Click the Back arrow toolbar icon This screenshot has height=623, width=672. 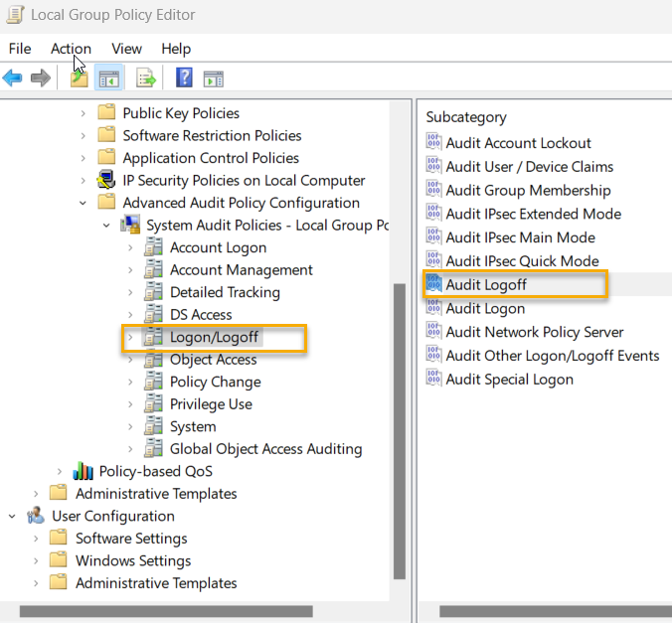13,78
